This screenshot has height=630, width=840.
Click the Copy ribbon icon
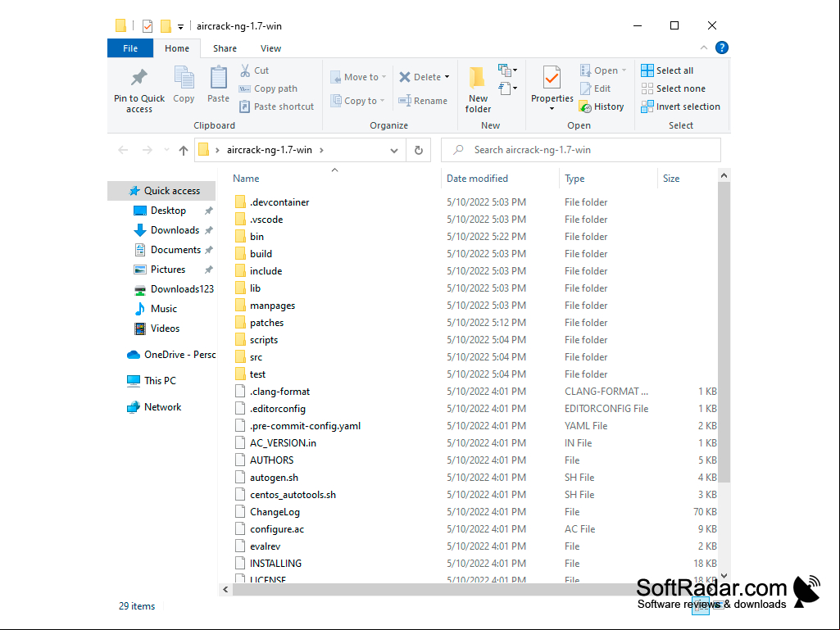point(184,78)
